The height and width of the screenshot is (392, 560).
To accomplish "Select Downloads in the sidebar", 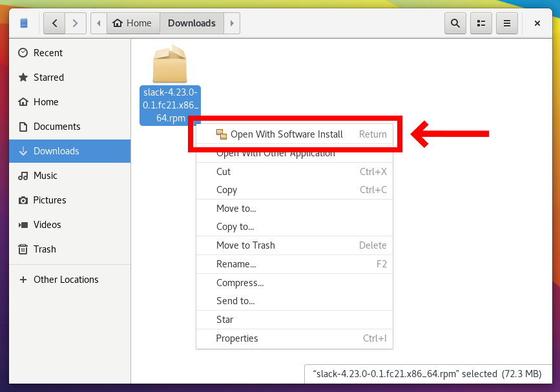I will (70, 151).
